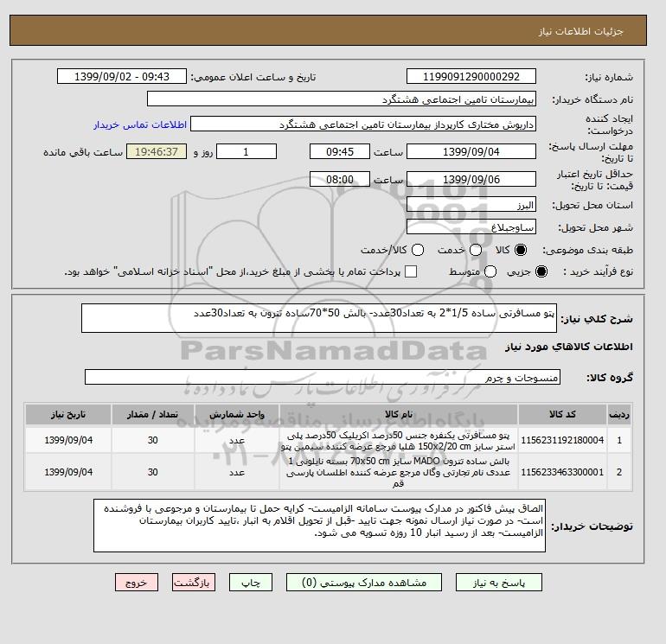The height and width of the screenshot is (644, 666).
Task: Click the 'ردیف' column header
Action: pyautogui.click(x=619, y=414)
